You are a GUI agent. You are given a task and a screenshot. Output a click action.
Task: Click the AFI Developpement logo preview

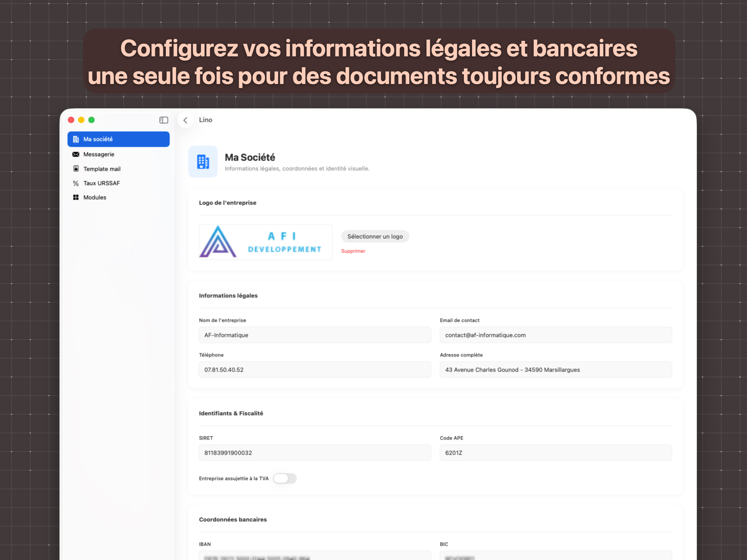pos(266,242)
